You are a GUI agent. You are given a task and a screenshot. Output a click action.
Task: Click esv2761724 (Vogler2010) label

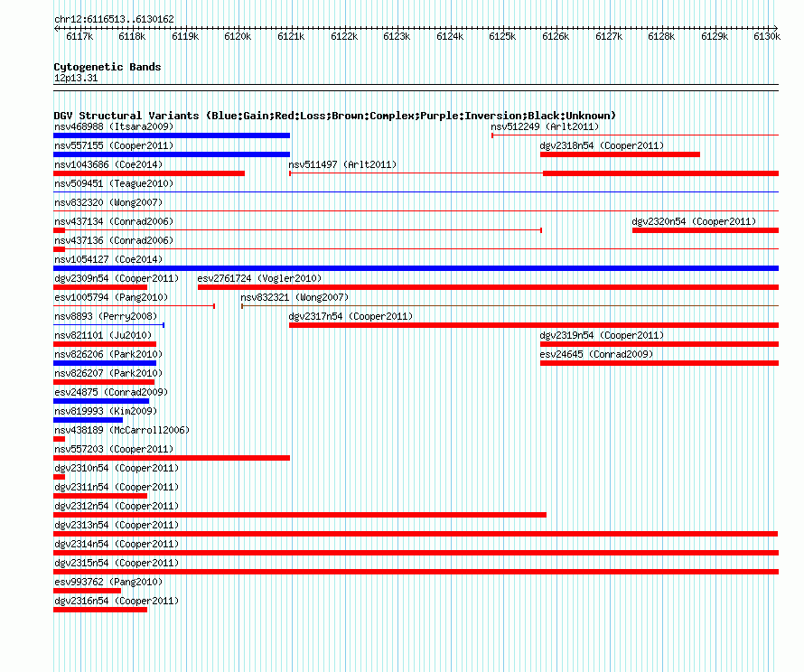click(259, 278)
